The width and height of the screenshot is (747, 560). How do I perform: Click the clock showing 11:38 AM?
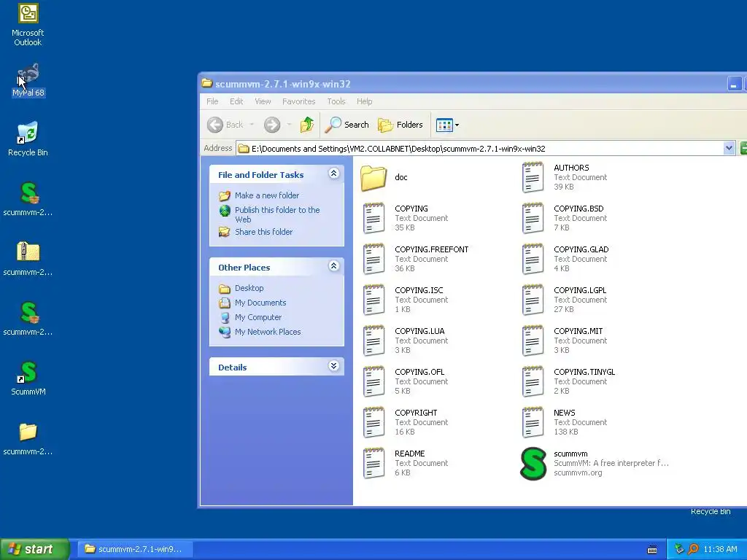click(720, 549)
